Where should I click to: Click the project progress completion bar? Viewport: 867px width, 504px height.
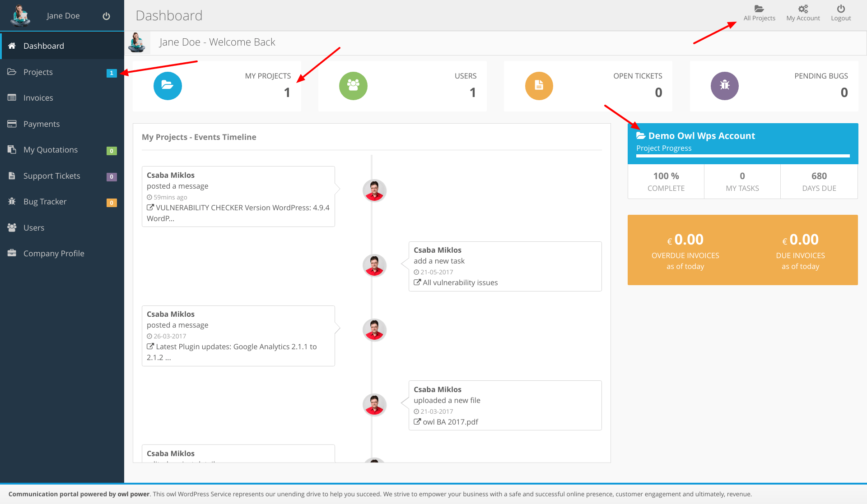click(743, 157)
